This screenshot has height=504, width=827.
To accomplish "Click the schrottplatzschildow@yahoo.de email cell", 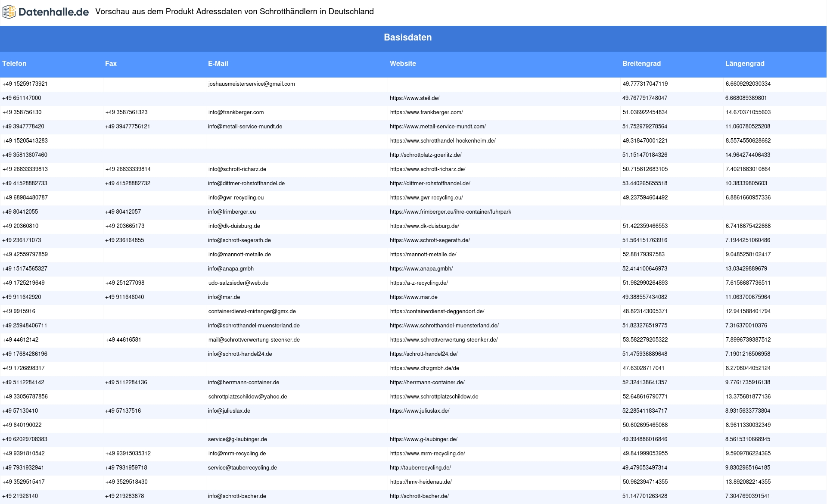I will [x=248, y=397].
